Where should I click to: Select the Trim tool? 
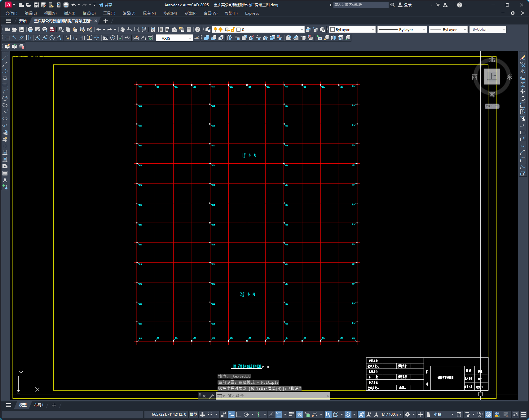click(x=523, y=119)
